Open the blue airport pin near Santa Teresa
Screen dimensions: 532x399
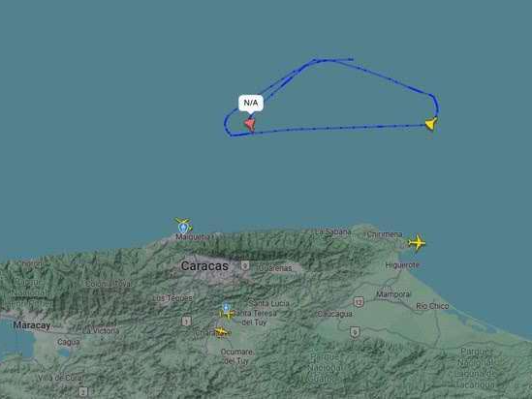coord(227,310)
